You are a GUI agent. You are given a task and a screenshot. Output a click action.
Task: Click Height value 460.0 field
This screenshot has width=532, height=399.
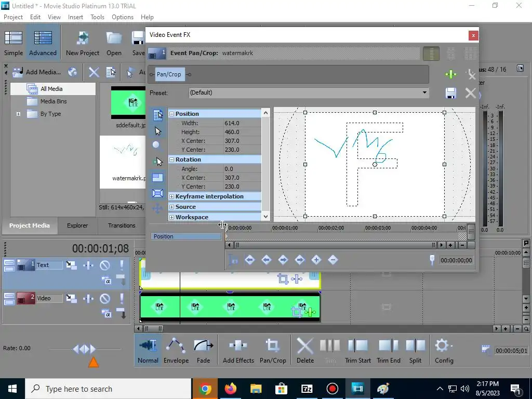tap(242, 132)
